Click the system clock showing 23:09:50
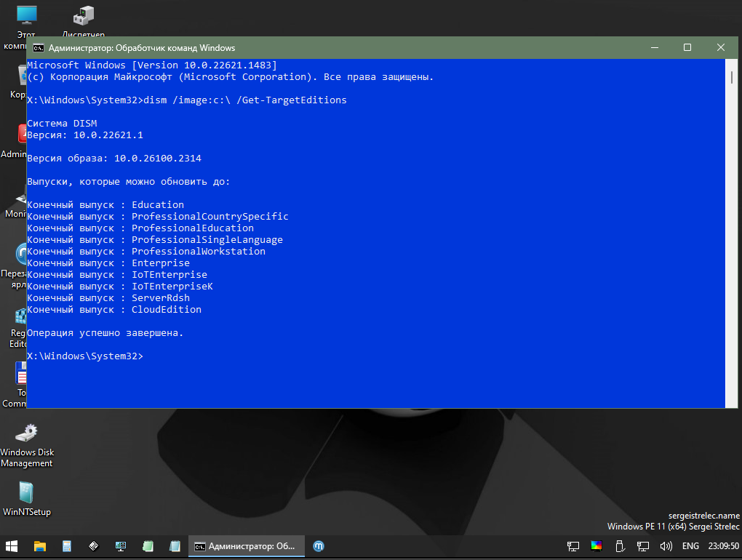742x560 pixels. tap(724, 545)
